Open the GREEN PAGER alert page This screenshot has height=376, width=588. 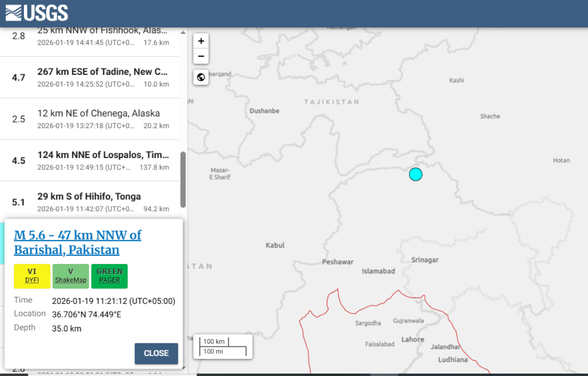coord(109,276)
